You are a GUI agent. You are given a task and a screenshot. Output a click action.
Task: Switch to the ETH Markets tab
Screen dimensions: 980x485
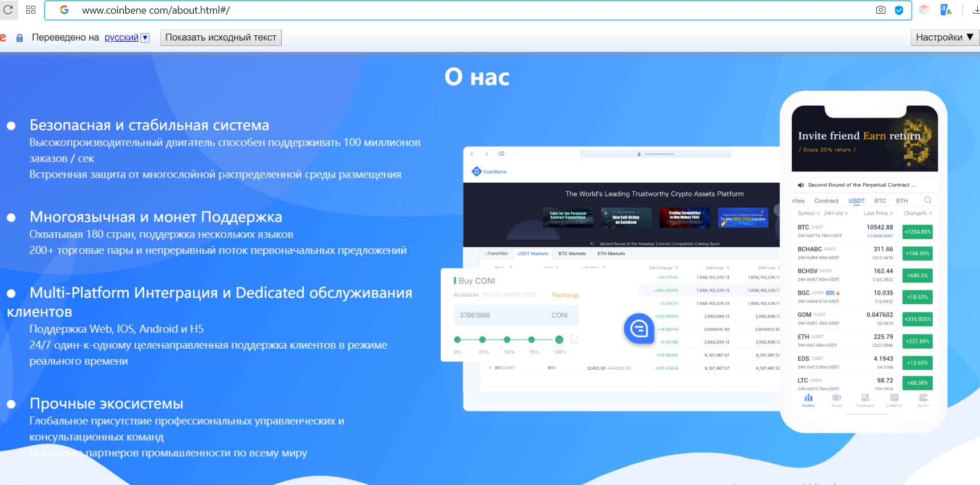point(611,253)
